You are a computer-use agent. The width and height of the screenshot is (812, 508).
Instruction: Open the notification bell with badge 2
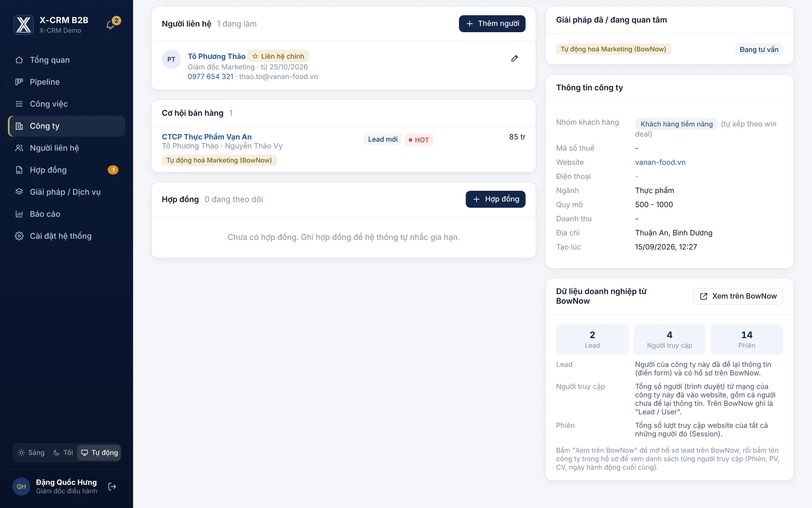pyautogui.click(x=111, y=25)
